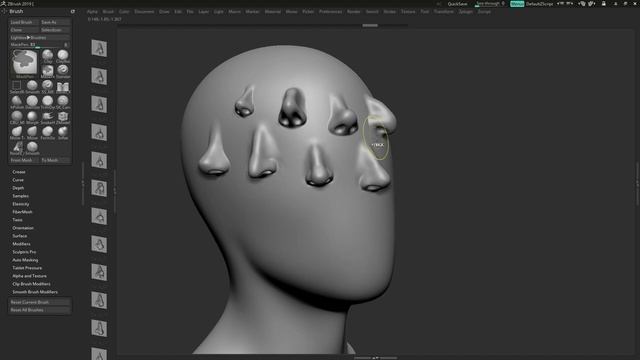640x360 pixels.
Task: Expand the Elasticity section
Action: (20, 204)
